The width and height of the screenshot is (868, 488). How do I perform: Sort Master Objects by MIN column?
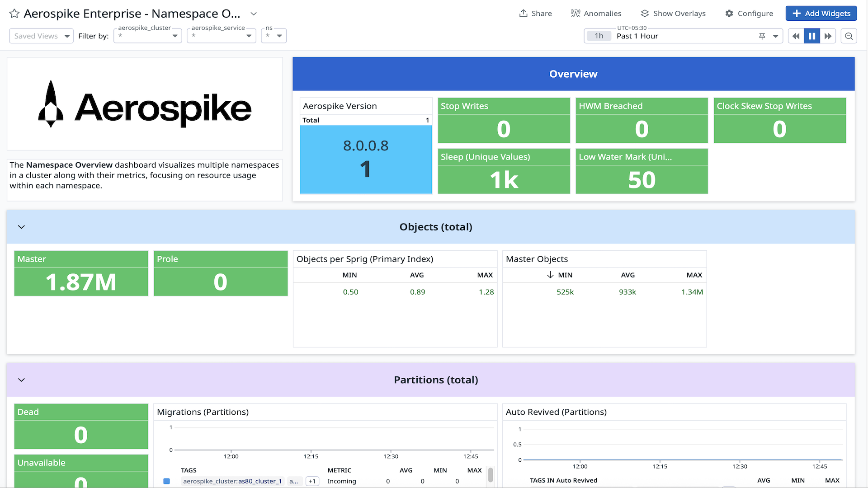565,275
